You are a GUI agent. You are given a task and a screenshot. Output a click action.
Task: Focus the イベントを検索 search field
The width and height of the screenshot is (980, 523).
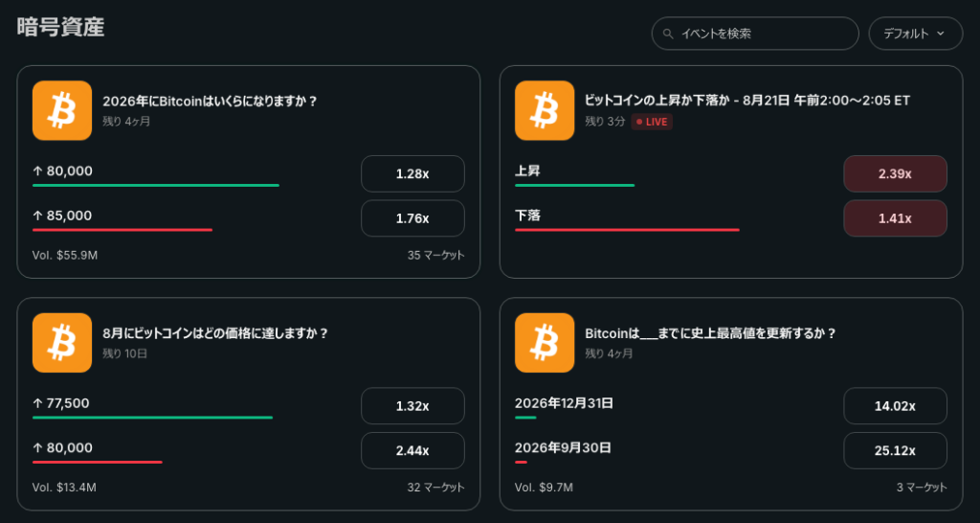coord(755,34)
